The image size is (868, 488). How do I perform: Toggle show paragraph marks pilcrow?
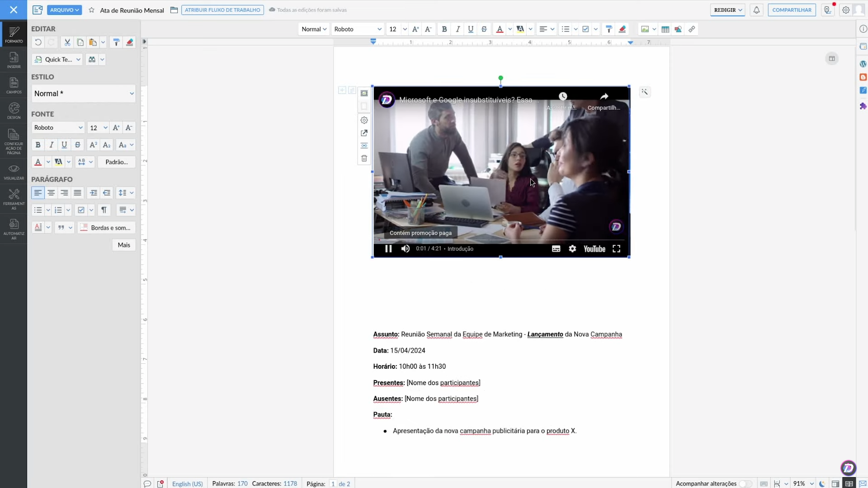coord(104,210)
